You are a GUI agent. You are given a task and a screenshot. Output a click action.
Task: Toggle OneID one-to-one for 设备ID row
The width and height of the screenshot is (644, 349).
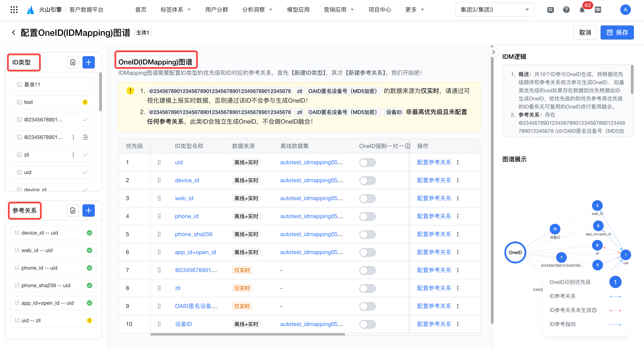(x=367, y=324)
